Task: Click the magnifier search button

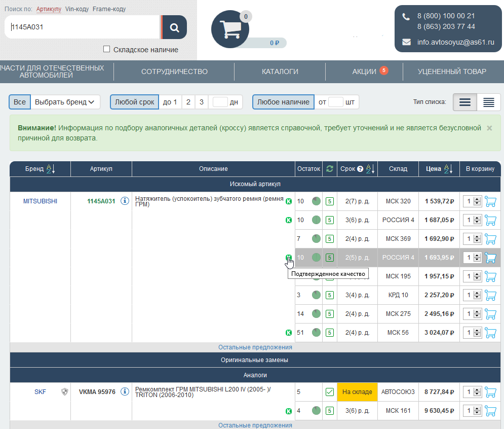Action: 174,27
